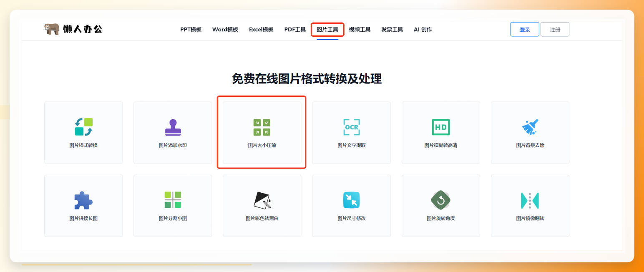Click the 登录 button
The image size is (644, 272).
click(x=525, y=30)
